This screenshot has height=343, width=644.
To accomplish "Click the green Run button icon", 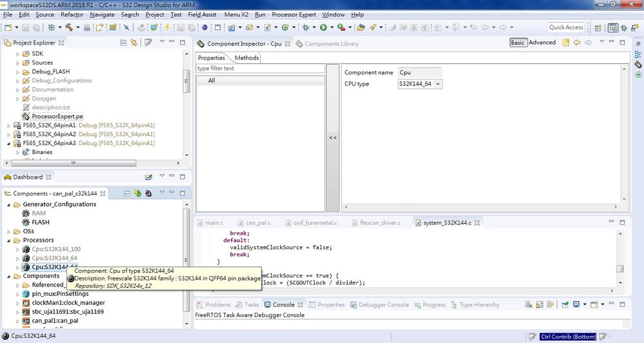I will (323, 28).
